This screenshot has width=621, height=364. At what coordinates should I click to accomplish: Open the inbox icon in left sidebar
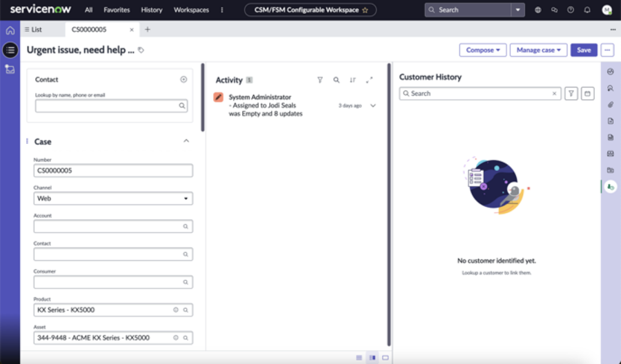click(10, 69)
